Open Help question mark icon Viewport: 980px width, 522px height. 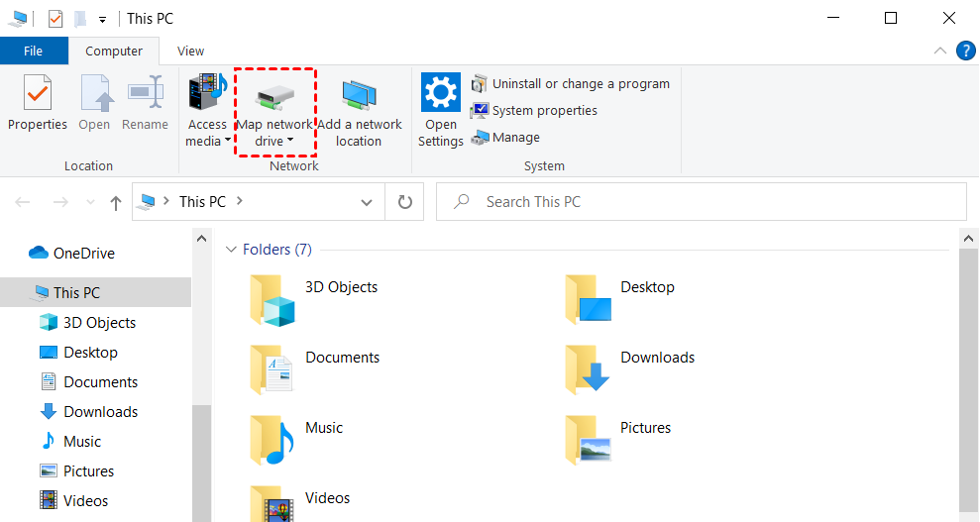point(965,51)
